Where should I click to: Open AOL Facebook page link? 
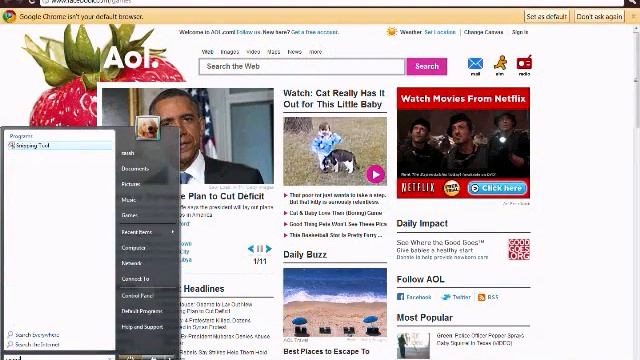point(414,297)
